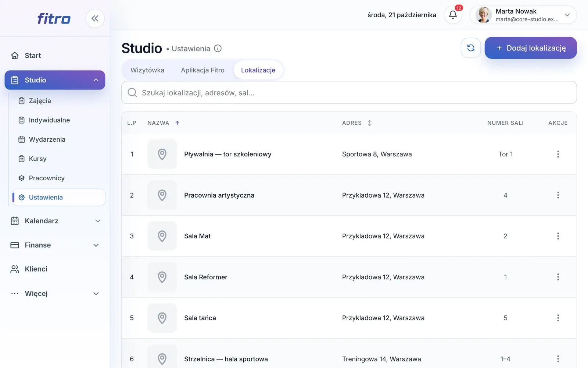588x368 pixels.
Task: Click location pin icon of Sala Mat row
Action: point(162,236)
